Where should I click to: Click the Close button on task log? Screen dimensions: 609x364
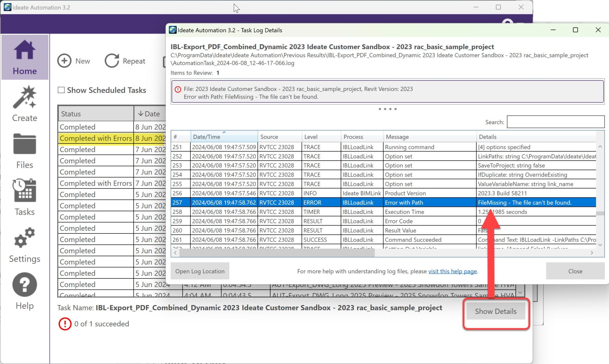point(575,271)
